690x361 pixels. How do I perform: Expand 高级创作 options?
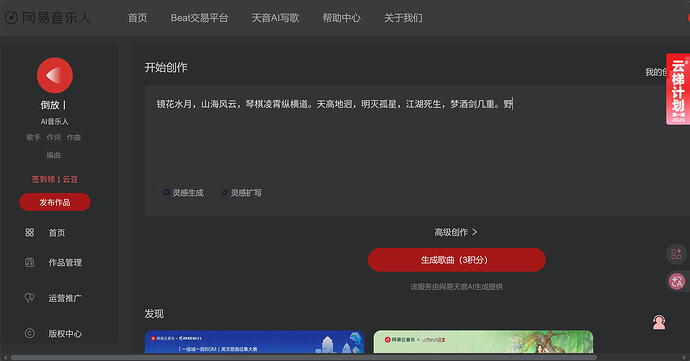[456, 232]
